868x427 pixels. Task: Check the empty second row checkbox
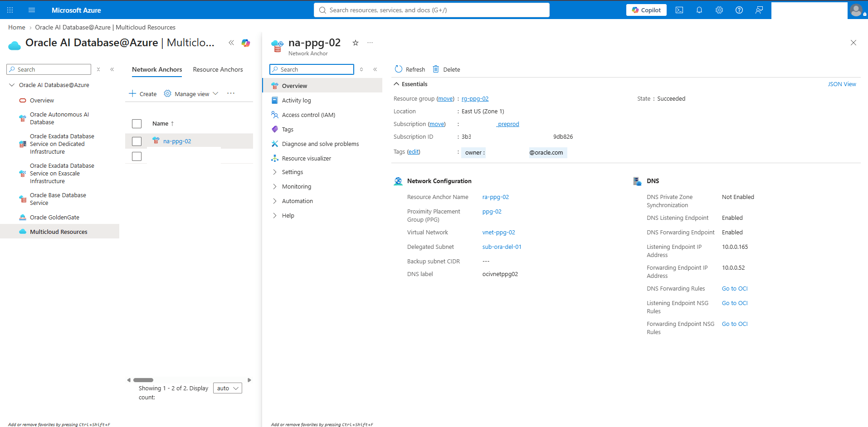tap(137, 156)
